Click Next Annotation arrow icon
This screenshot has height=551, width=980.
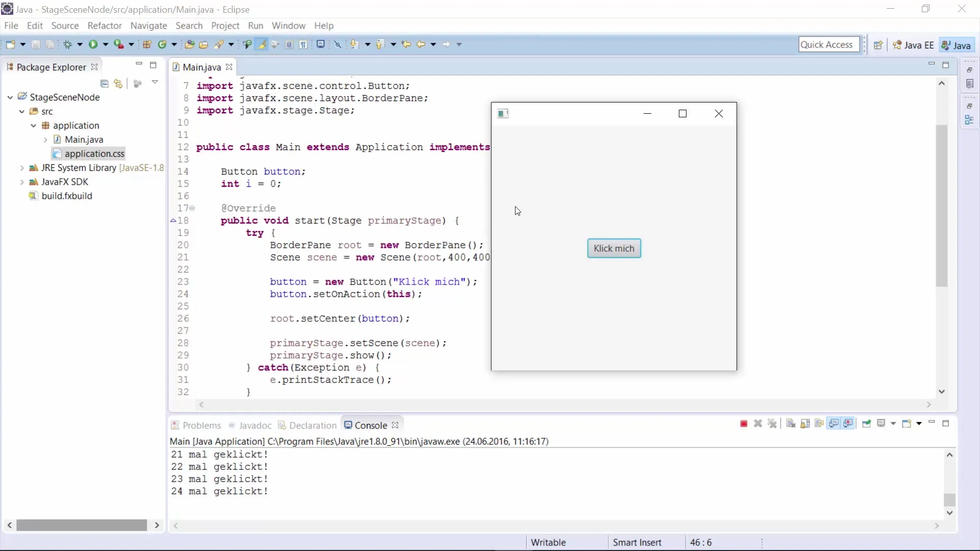[x=354, y=44]
